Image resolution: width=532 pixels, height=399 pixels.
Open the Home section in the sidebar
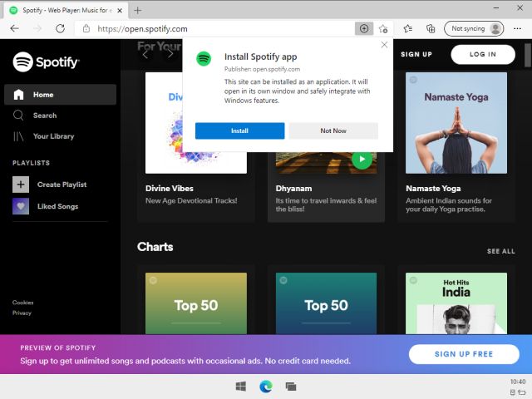click(x=60, y=95)
